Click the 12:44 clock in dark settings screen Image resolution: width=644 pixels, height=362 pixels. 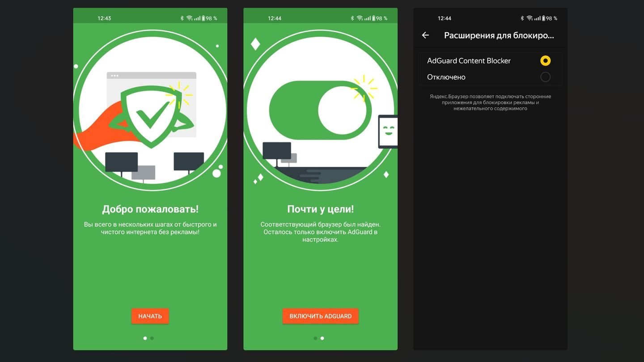click(x=445, y=18)
